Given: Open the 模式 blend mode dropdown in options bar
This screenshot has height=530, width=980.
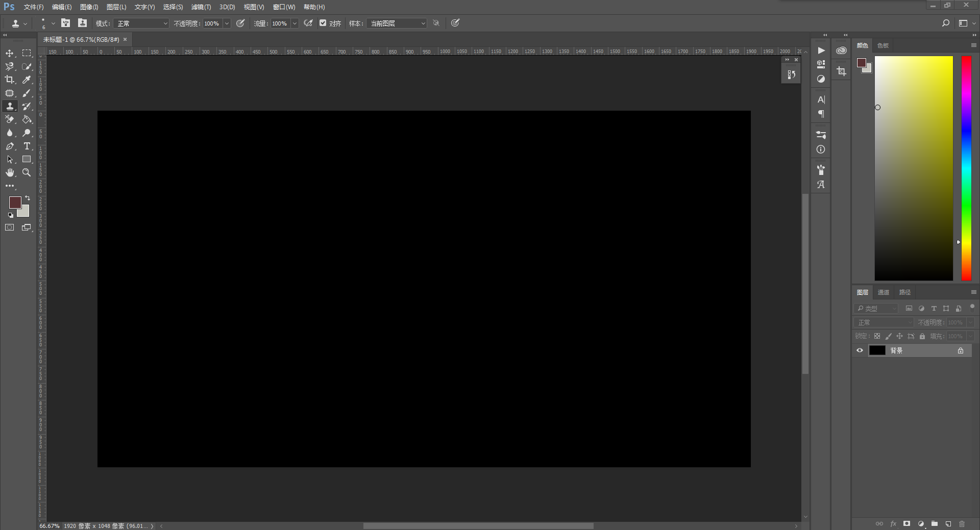Looking at the screenshot, I should coord(141,23).
